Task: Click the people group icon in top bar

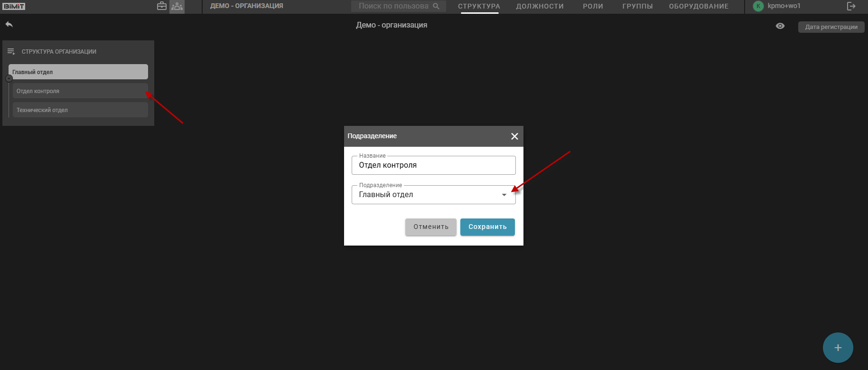Action: (x=177, y=6)
